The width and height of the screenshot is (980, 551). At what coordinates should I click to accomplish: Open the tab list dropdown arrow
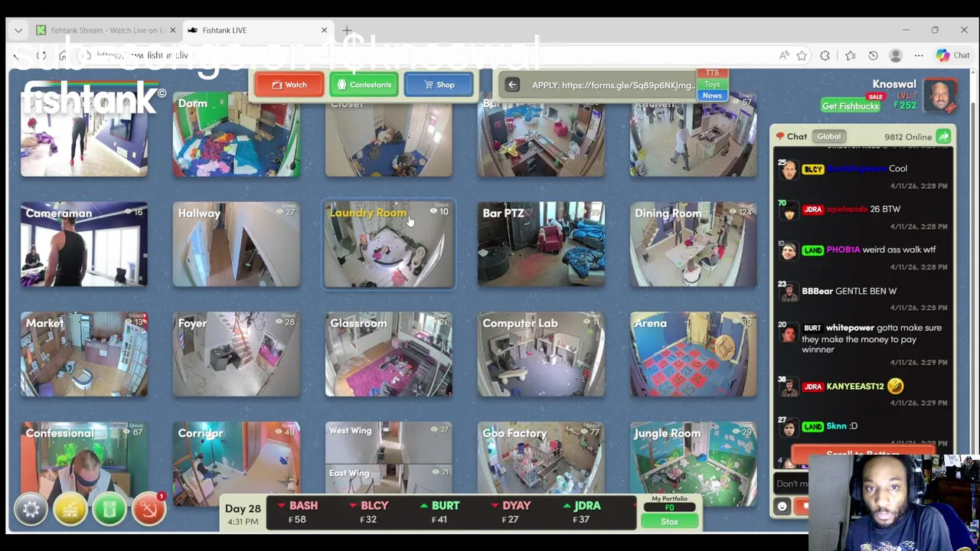click(18, 30)
